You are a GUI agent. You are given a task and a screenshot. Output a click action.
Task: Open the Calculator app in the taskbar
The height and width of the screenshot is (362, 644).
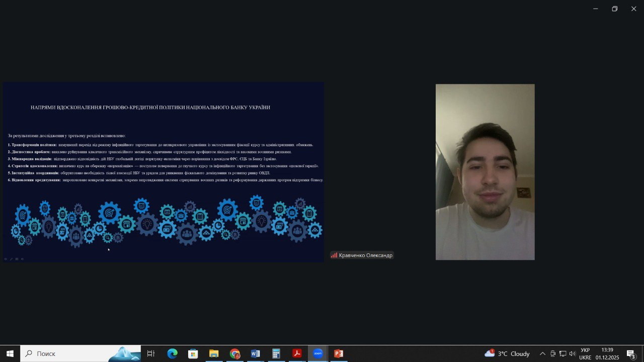276,353
